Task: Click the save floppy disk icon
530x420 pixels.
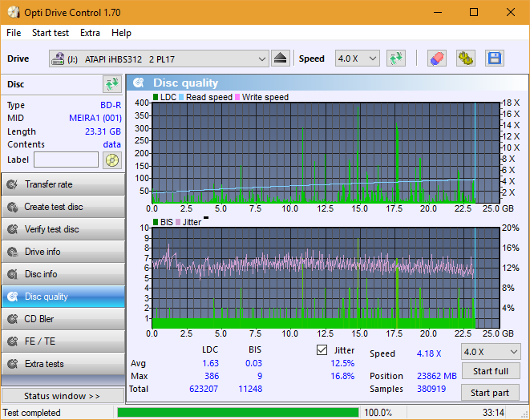Action: (x=494, y=59)
